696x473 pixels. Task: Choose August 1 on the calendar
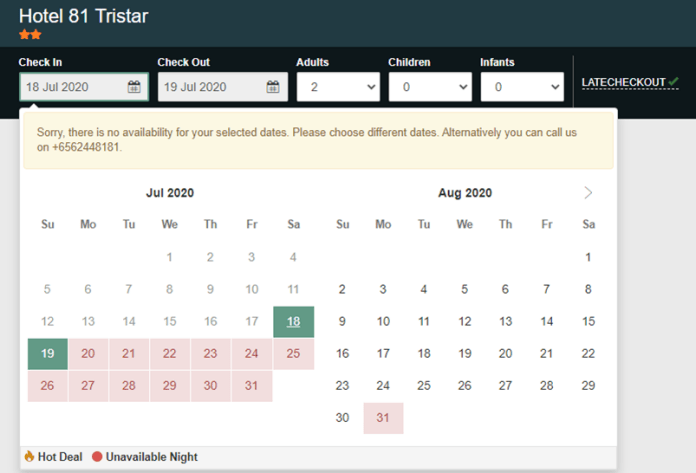588,258
